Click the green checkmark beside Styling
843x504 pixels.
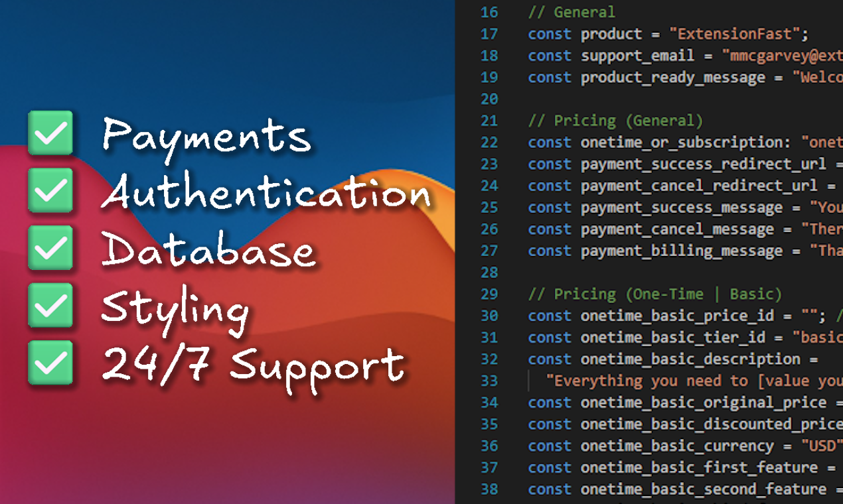tap(50, 305)
